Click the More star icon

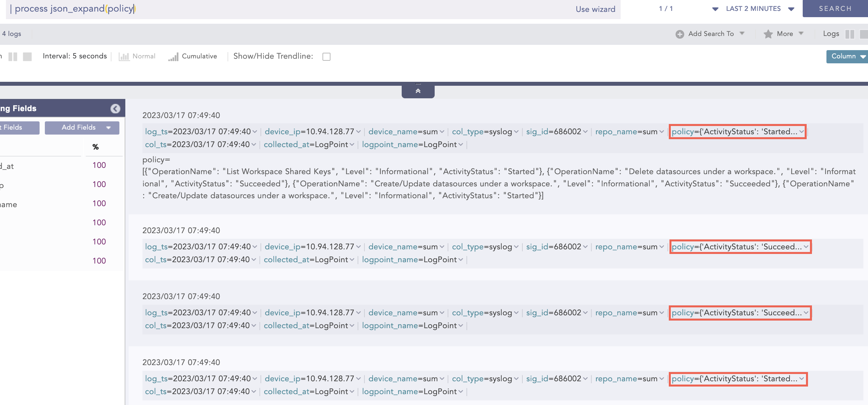768,34
